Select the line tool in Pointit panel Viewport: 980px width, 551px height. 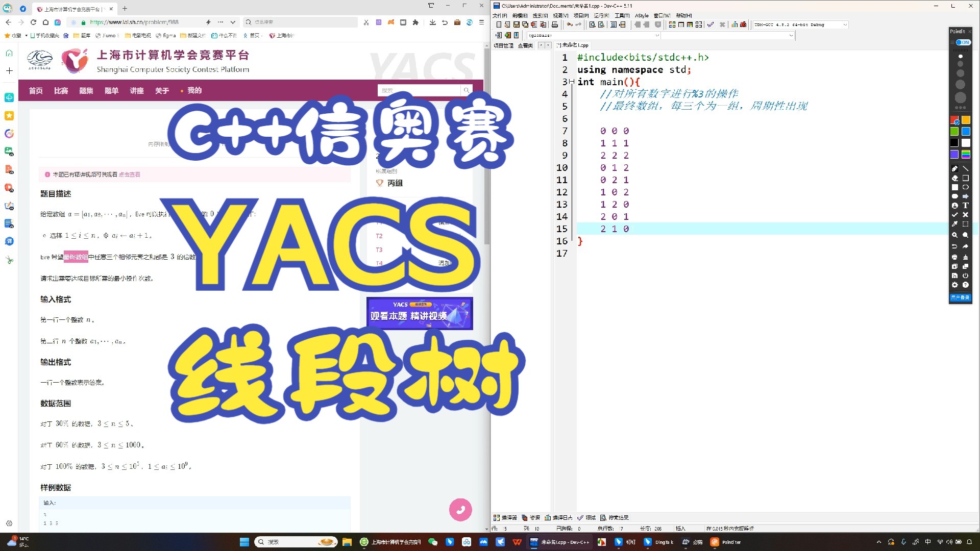pyautogui.click(x=965, y=169)
